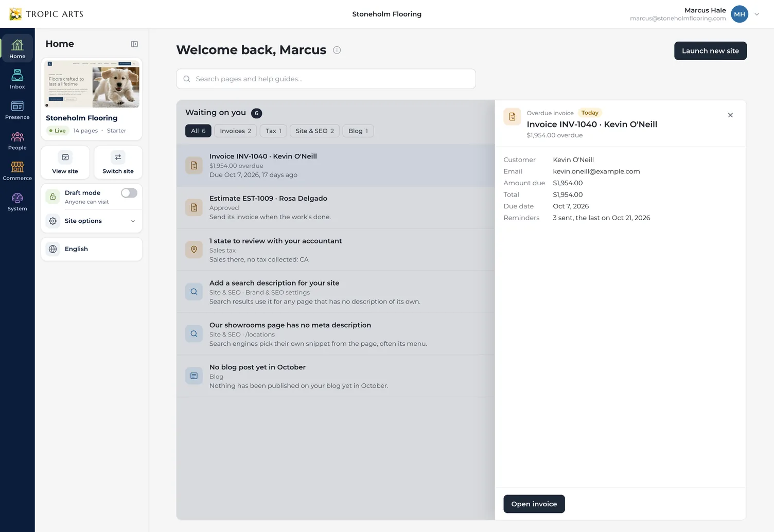Close the invoice detail panel
The height and width of the screenshot is (532, 774).
point(730,115)
